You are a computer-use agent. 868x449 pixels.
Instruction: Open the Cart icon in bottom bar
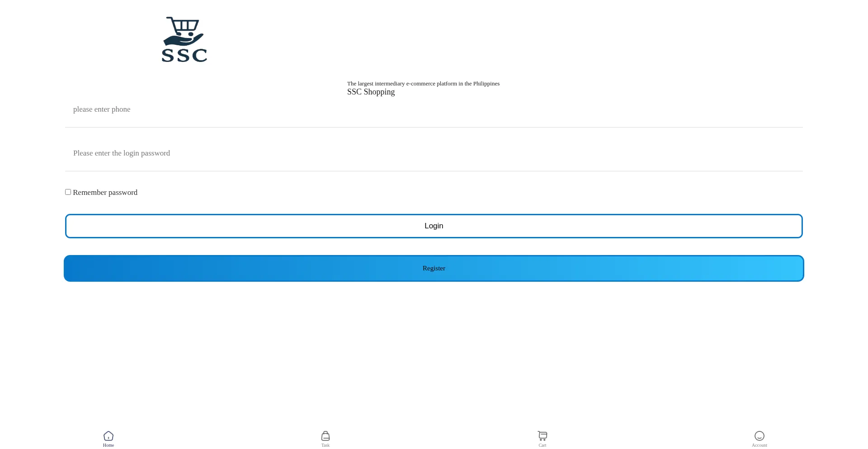point(542,436)
